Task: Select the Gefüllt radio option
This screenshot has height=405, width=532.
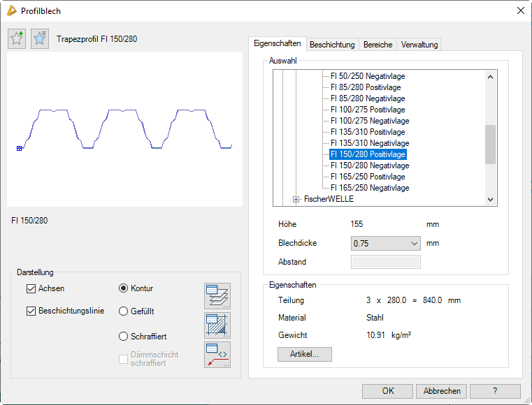Action: coord(124,311)
